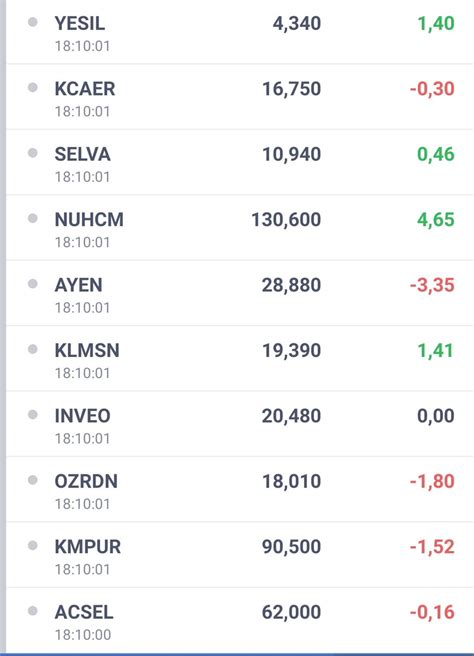Select the SELVA price 10,940
Viewport: 474px width, 656px height.
292,154
